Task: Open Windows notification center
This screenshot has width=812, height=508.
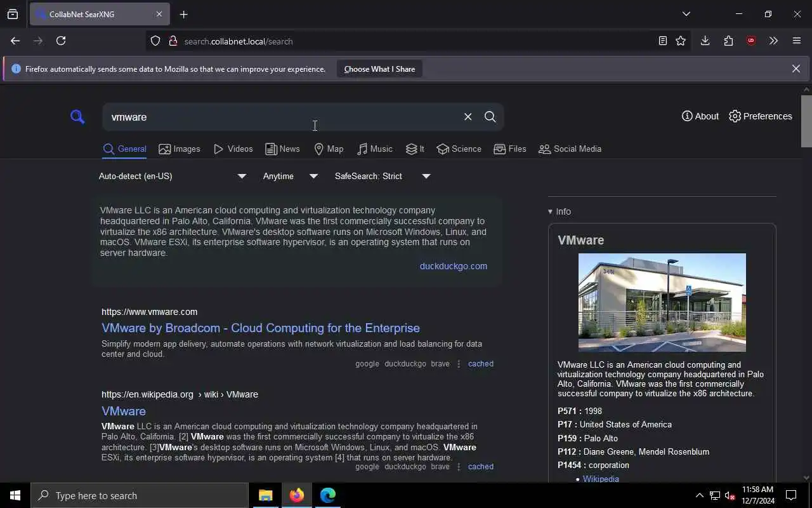Action: 791,495
